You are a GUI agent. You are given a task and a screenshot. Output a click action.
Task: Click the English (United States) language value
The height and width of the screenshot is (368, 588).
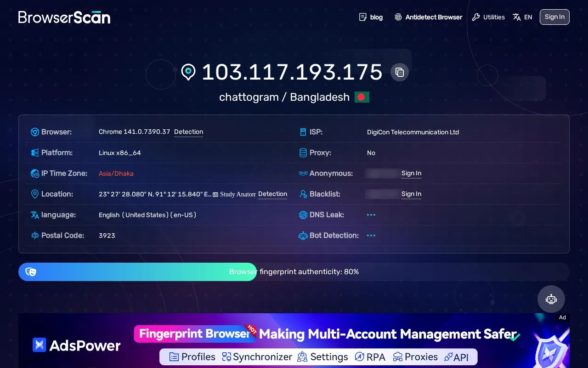147,215
